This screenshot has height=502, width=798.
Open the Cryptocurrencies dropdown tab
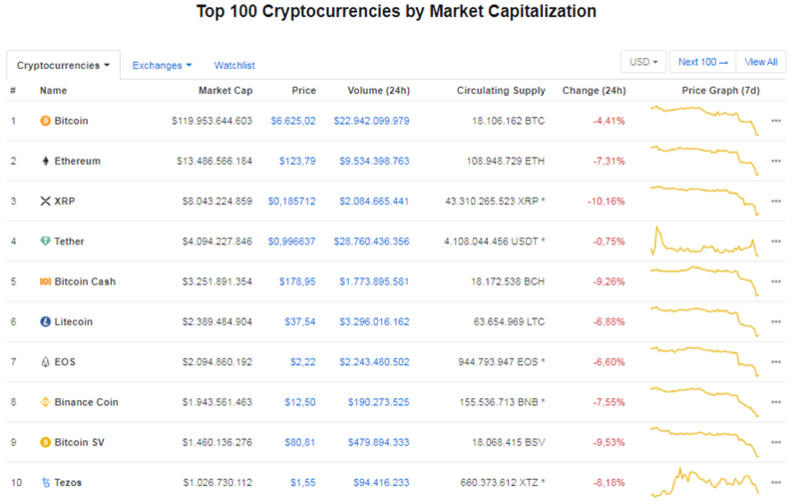pyautogui.click(x=63, y=65)
